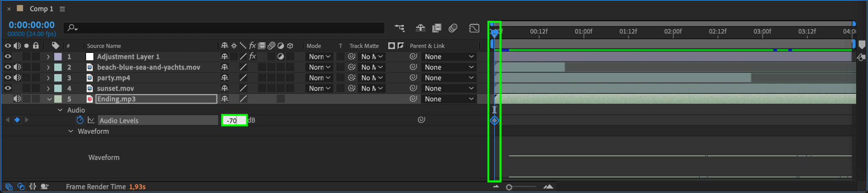Click the current timecode 0:00:00:00

(x=32, y=25)
